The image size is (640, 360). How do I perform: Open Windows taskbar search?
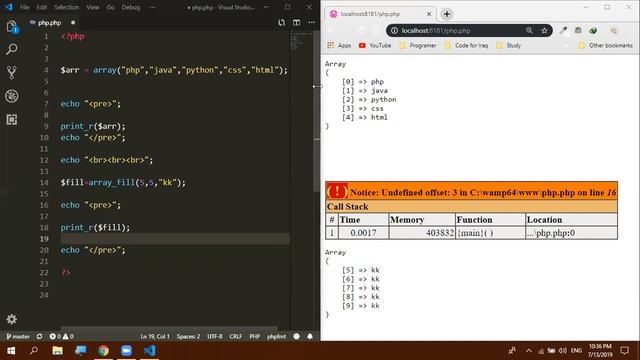coord(34,351)
